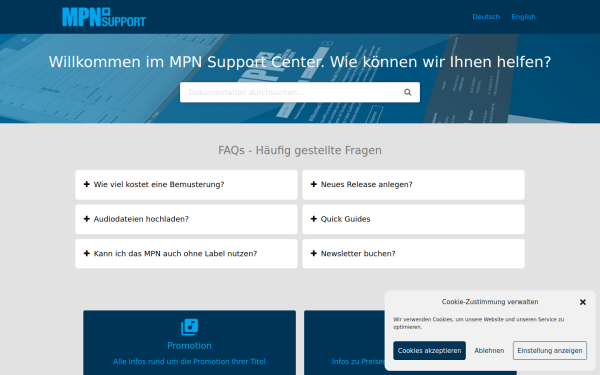Click the 'Willkommen im MPN Support Center' headline
The image size is (600, 375).
click(300, 62)
